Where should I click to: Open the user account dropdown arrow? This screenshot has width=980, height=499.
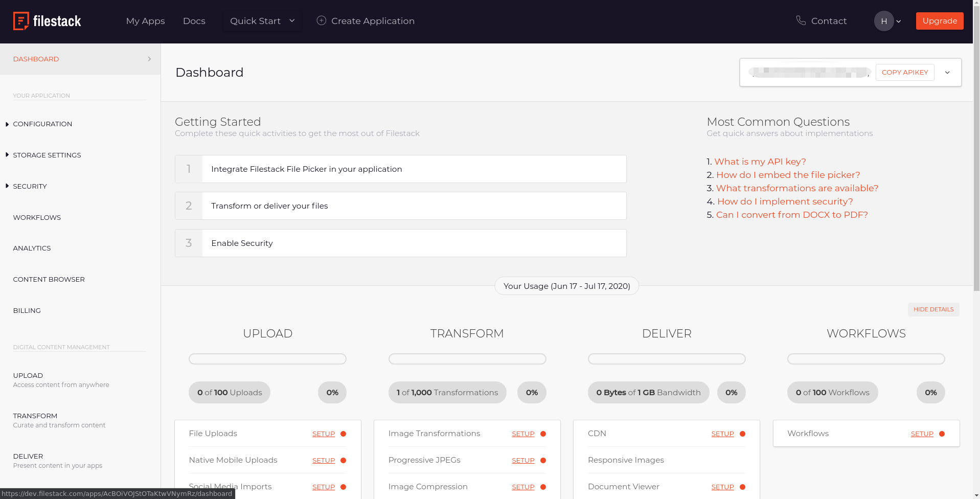[899, 21]
